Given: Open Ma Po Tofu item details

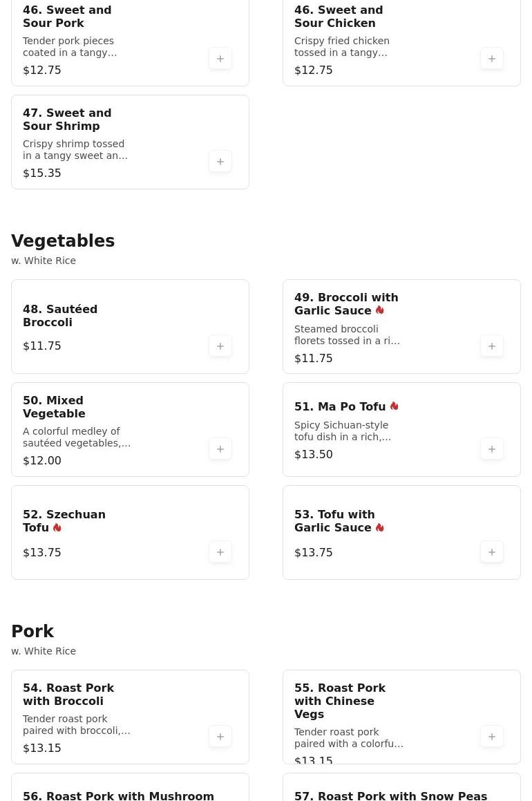Looking at the screenshot, I should pos(340,407).
